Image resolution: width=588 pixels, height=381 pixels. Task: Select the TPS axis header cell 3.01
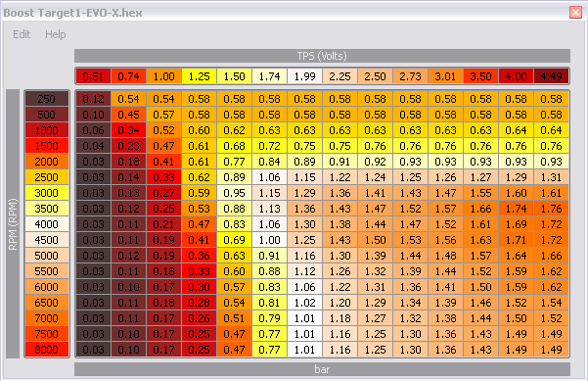pos(446,76)
